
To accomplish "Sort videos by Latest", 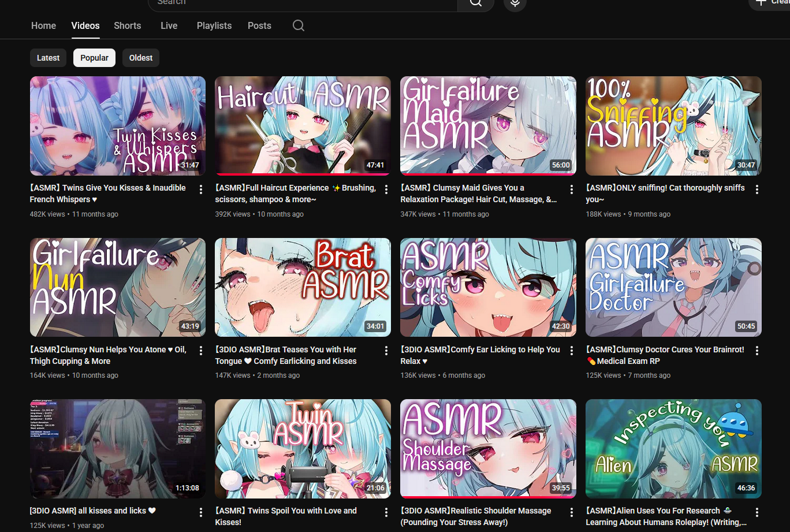I will pos(48,58).
